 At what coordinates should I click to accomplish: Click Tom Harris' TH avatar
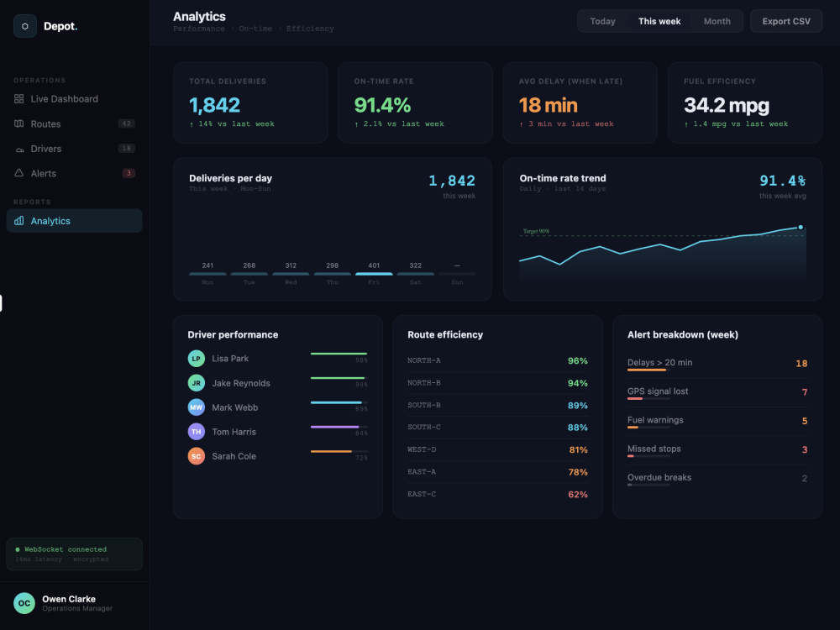pos(196,432)
